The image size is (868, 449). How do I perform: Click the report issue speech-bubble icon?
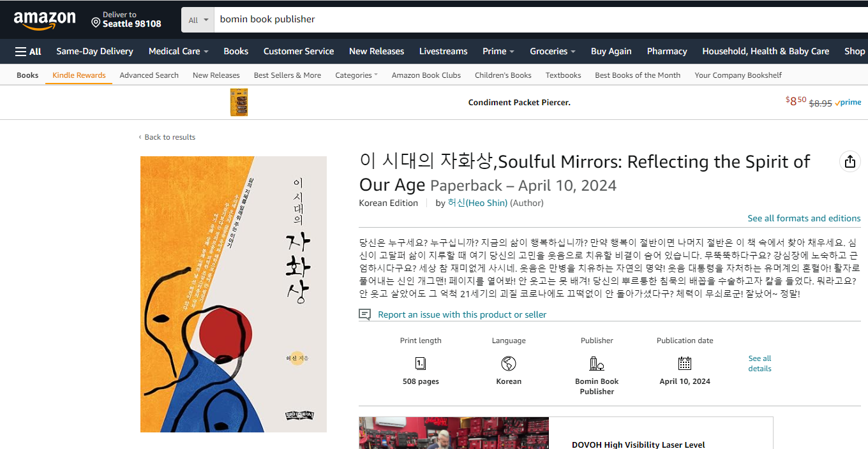click(364, 314)
